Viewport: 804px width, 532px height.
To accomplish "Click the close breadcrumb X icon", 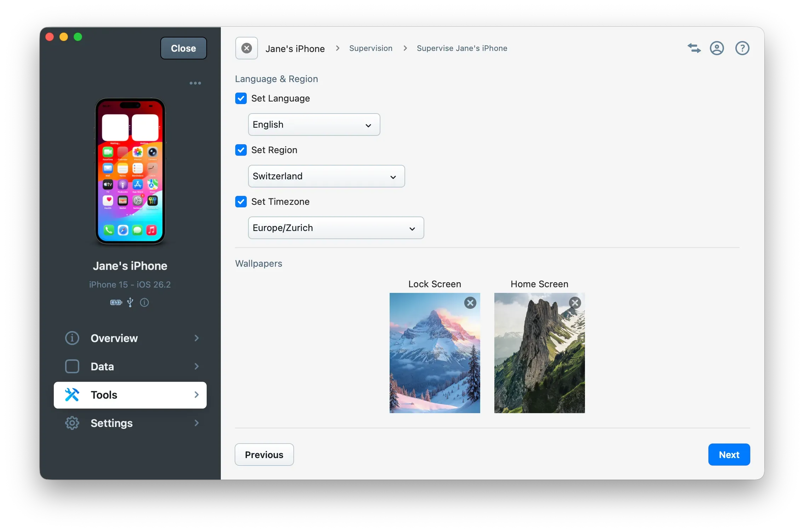I will pos(246,48).
